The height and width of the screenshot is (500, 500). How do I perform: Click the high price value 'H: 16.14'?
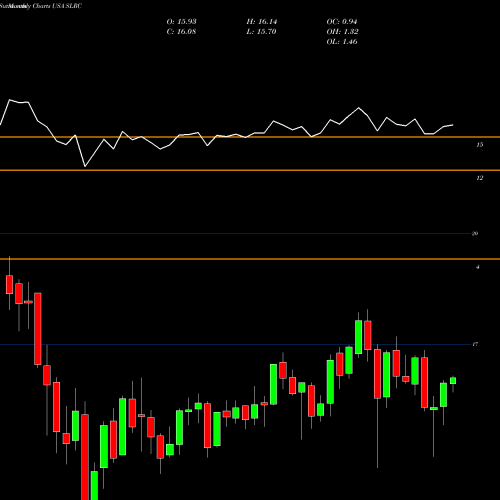pos(262,22)
